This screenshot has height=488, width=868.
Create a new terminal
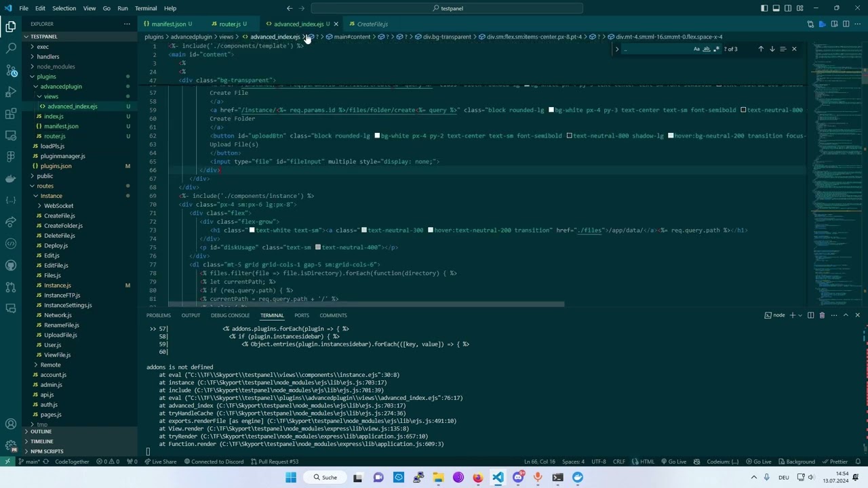[x=792, y=315]
